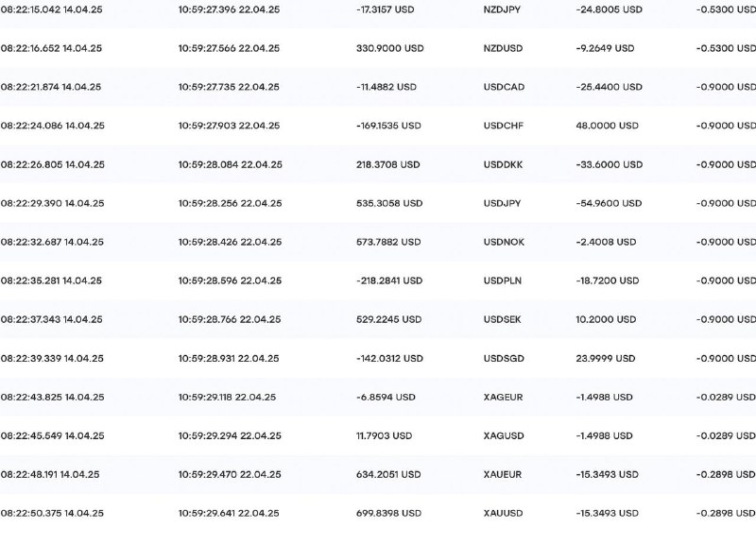Click the USDPLN symbol entry
Viewport: 756px width, 544px height.
pos(503,280)
